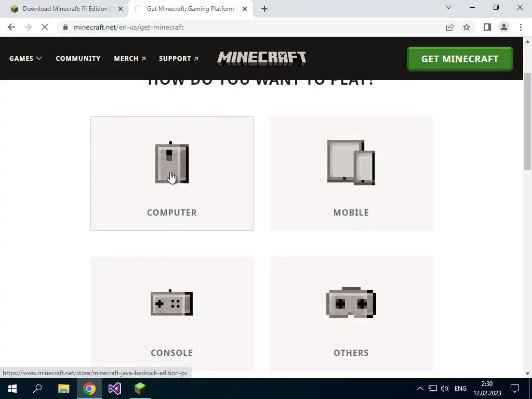
Task: Select the Get Minecraft: Gaming Platform tab
Action: (x=190, y=9)
